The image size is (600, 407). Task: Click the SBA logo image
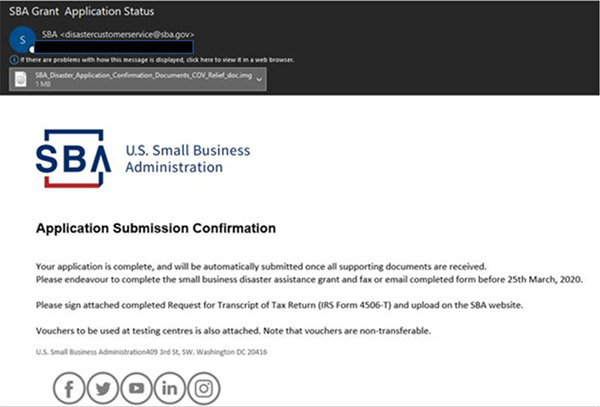pyautogui.click(x=73, y=158)
